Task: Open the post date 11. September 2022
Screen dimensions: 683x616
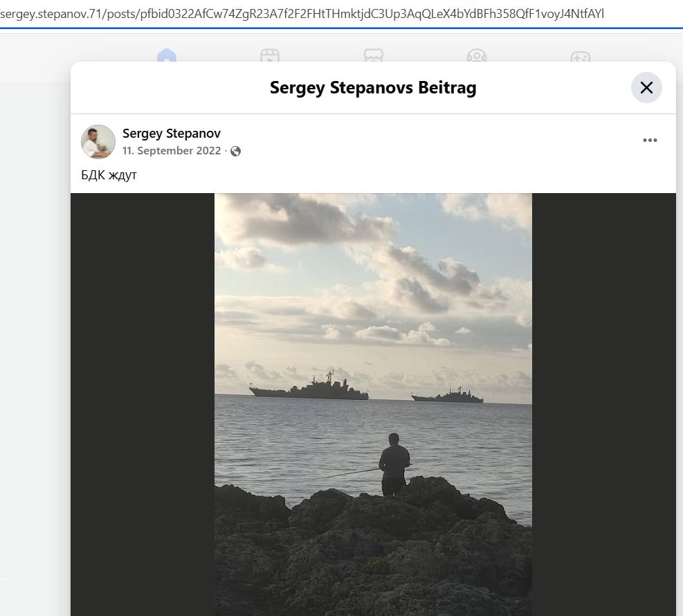Action: (x=172, y=151)
